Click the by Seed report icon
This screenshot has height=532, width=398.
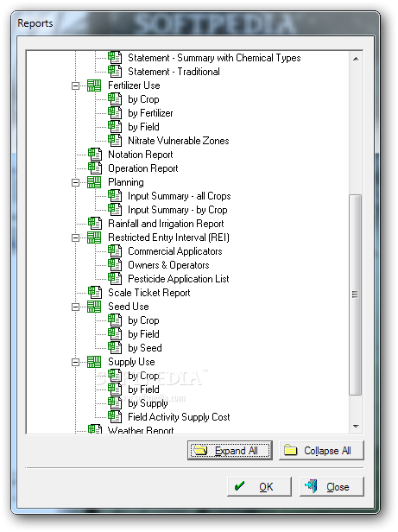click(115, 348)
